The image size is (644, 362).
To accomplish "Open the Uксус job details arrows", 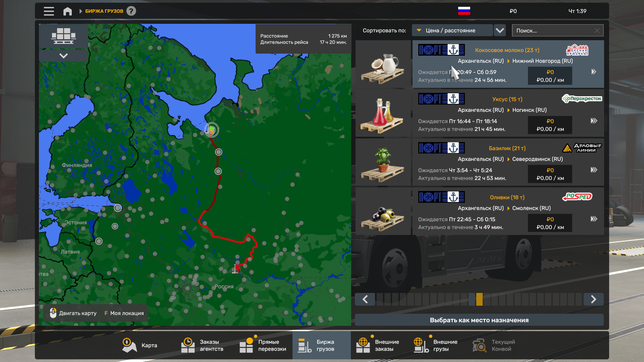I will click(594, 121).
